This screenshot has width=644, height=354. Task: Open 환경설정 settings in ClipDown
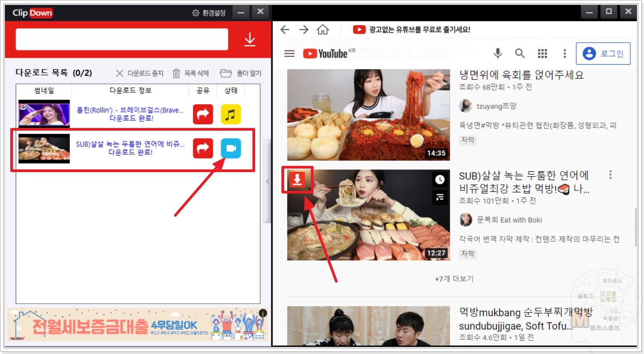coord(210,12)
